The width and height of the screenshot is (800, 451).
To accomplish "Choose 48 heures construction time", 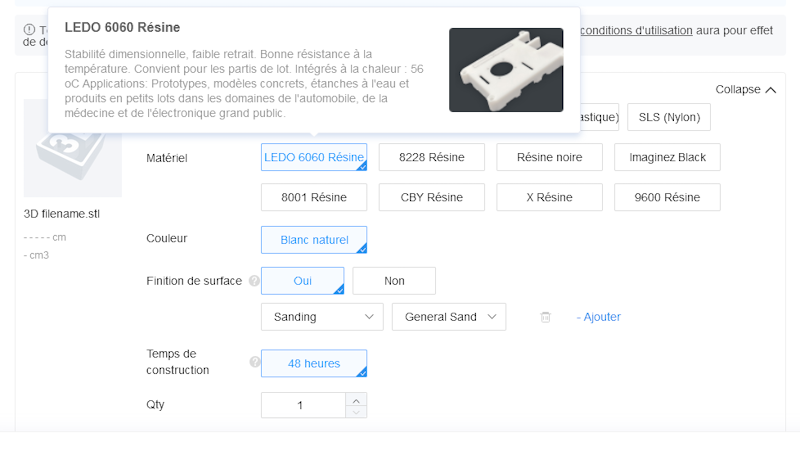I will pos(313,363).
